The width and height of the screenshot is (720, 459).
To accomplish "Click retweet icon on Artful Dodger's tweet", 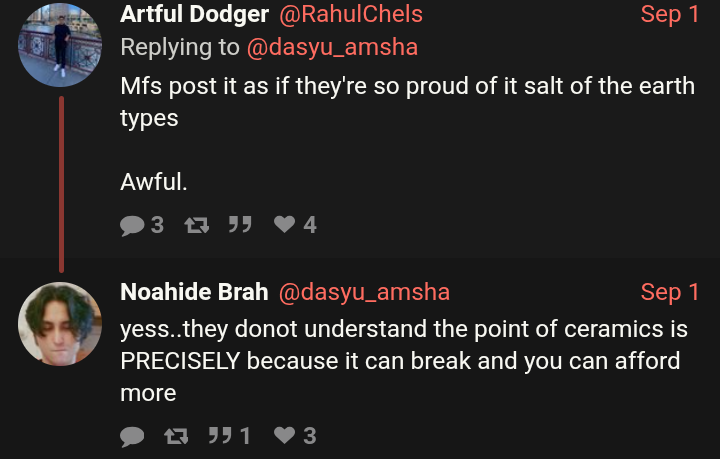I will pos(197,225).
